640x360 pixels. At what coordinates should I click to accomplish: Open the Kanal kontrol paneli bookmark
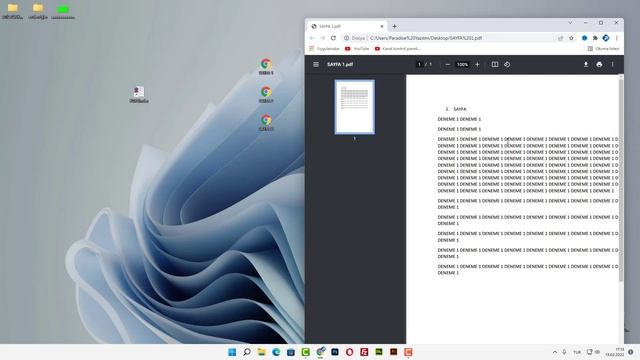tap(398, 49)
